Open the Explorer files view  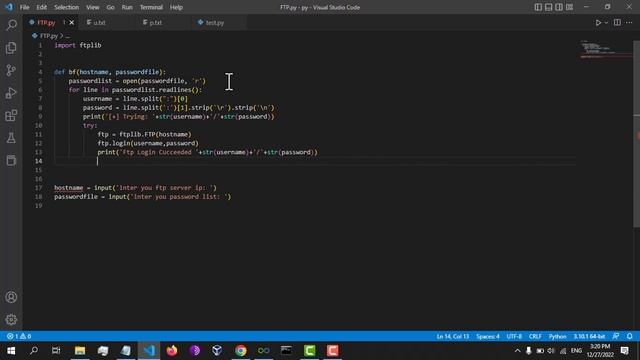pos(11,48)
